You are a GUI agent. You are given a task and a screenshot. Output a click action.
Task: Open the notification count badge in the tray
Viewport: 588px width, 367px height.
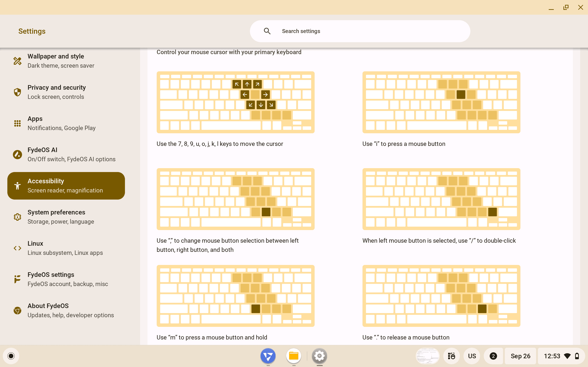pyautogui.click(x=493, y=356)
